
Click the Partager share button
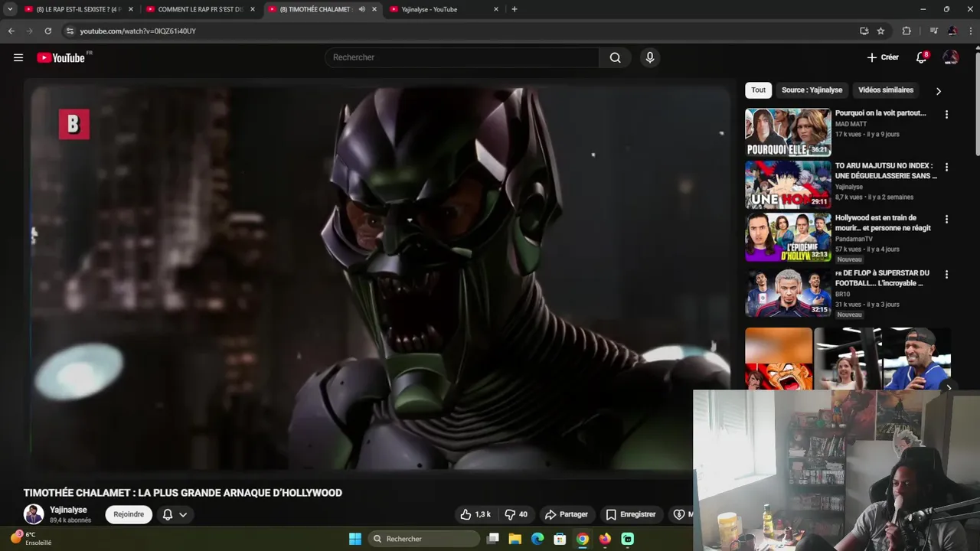coord(566,514)
